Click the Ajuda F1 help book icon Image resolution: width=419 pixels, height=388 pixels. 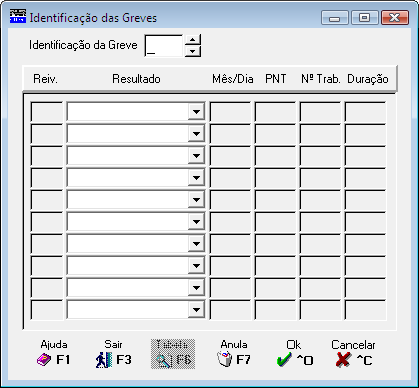click(x=44, y=360)
